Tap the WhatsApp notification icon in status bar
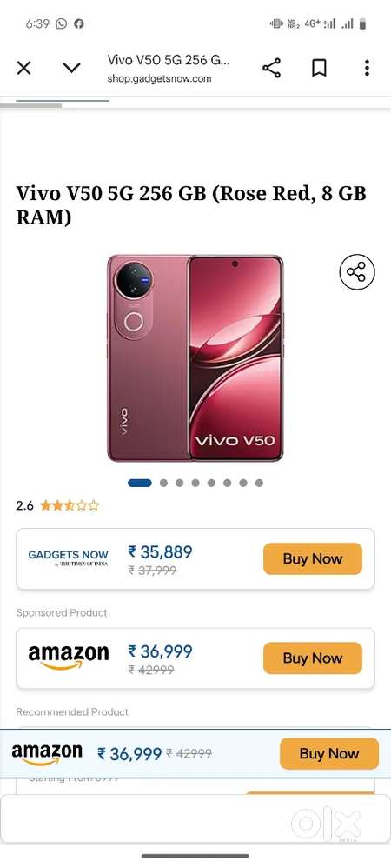Image resolution: width=391 pixels, height=868 pixels. (x=62, y=23)
